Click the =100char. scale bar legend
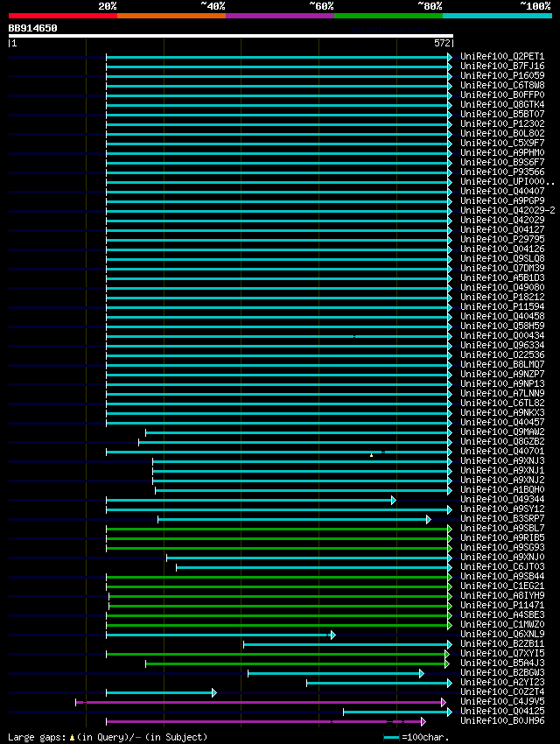560x744 pixels. click(416, 737)
